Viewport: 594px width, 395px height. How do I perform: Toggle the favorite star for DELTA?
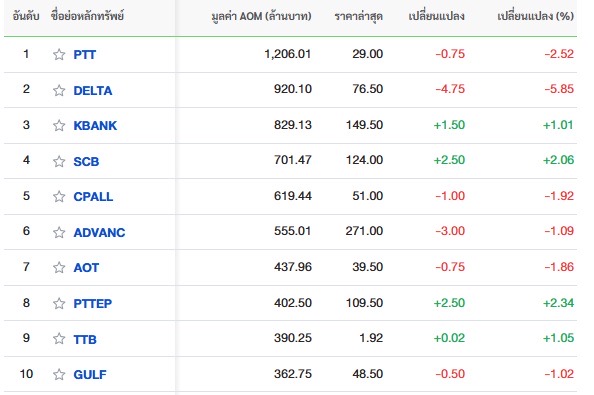(x=59, y=90)
